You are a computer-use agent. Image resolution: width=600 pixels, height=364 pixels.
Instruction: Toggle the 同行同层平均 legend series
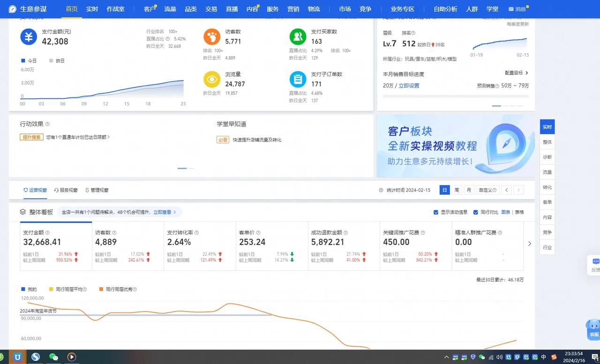click(x=68, y=290)
